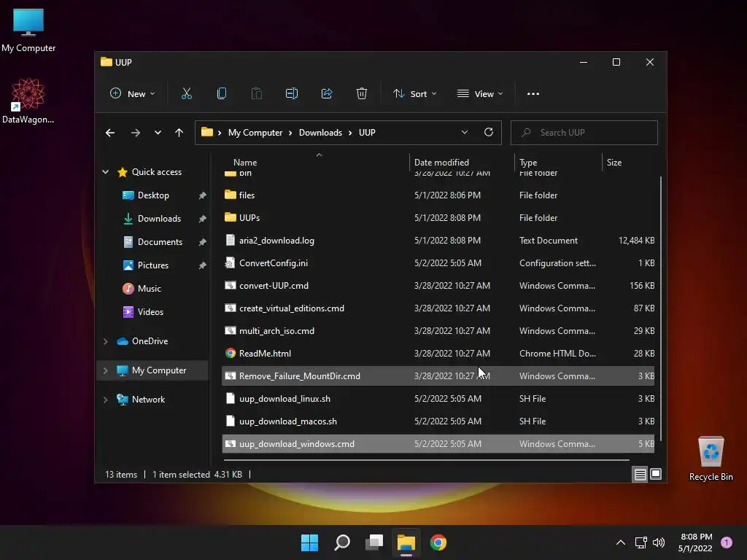This screenshot has width=747, height=560.
Task: Click the Share icon in toolbar
Action: coord(327,94)
